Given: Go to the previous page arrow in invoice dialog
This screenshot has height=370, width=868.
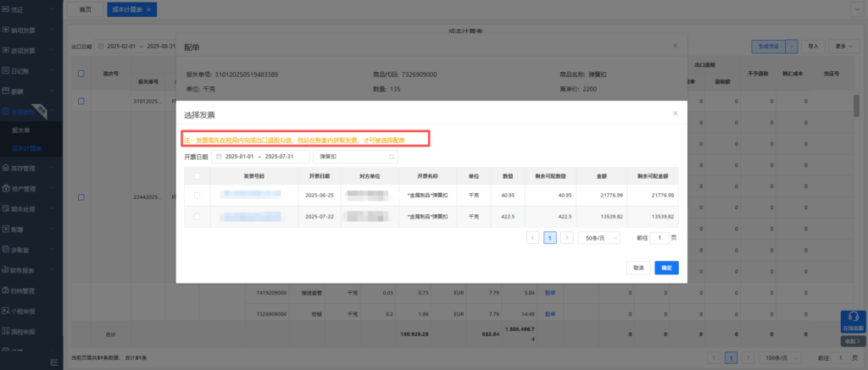Looking at the screenshot, I should pyautogui.click(x=533, y=238).
